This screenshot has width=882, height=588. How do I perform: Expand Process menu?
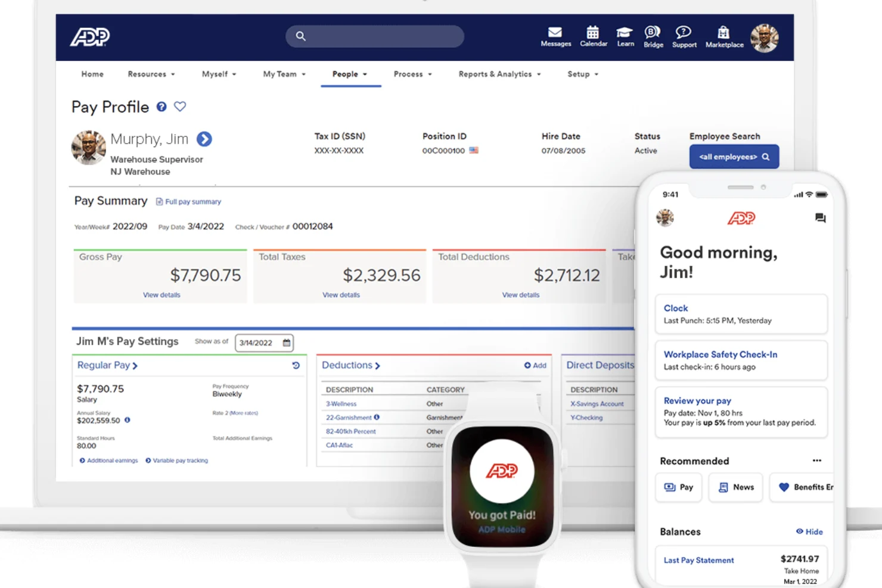click(413, 74)
